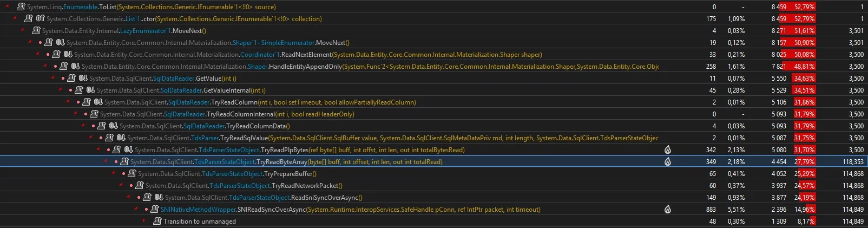Viewport: 868px width, 228px height.
Task: Expand the Transition to unmanaged node
Action: tap(144, 222)
